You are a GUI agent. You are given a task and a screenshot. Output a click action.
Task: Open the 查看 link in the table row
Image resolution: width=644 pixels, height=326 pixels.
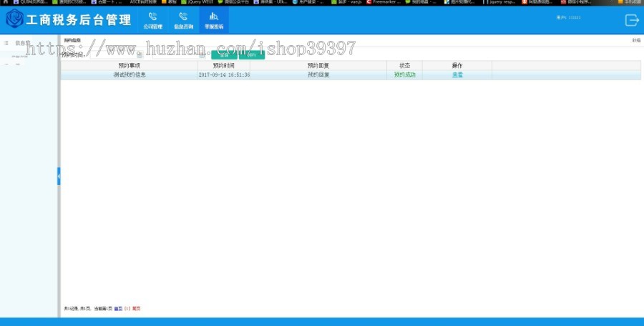coord(457,75)
